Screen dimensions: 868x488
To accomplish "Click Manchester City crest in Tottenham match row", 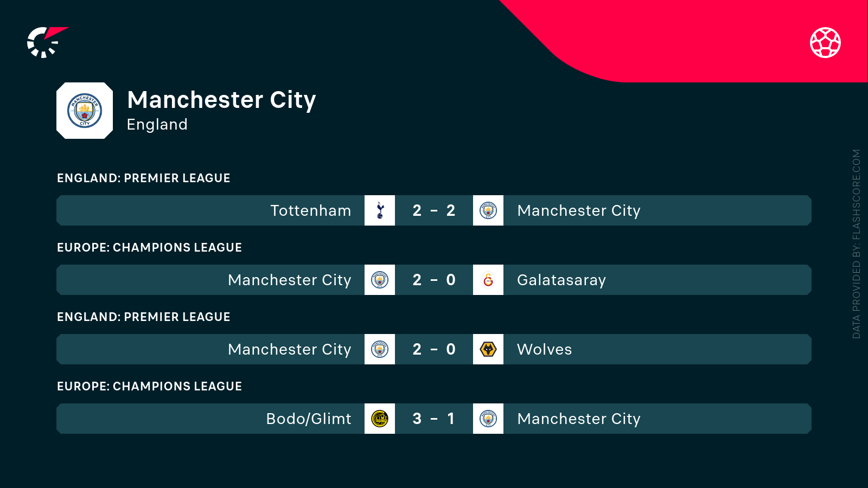I will [x=488, y=210].
